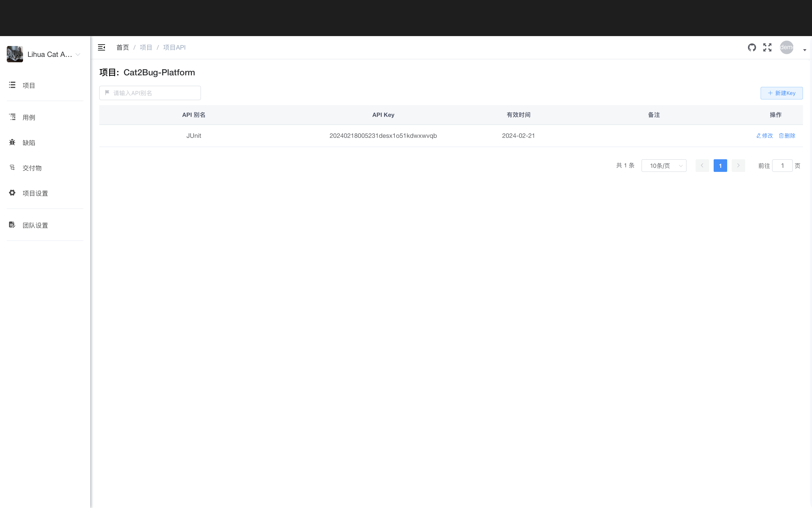Collapse the sidebar with hamburger icon

coord(101,47)
